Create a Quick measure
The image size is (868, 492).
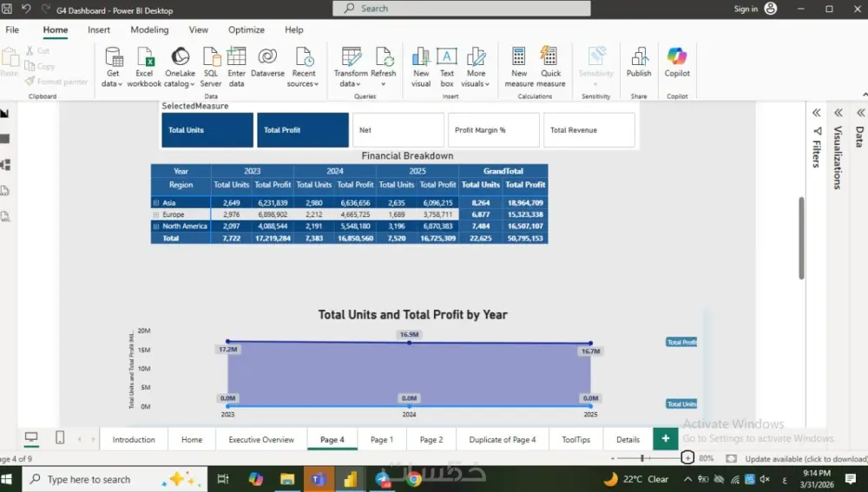[x=551, y=67]
